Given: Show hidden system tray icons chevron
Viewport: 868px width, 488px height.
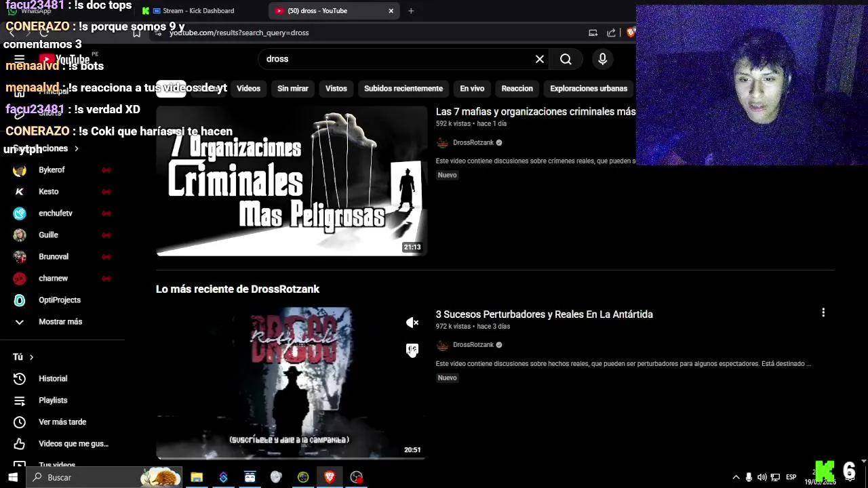Looking at the screenshot, I should pyautogui.click(x=736, y=477).
